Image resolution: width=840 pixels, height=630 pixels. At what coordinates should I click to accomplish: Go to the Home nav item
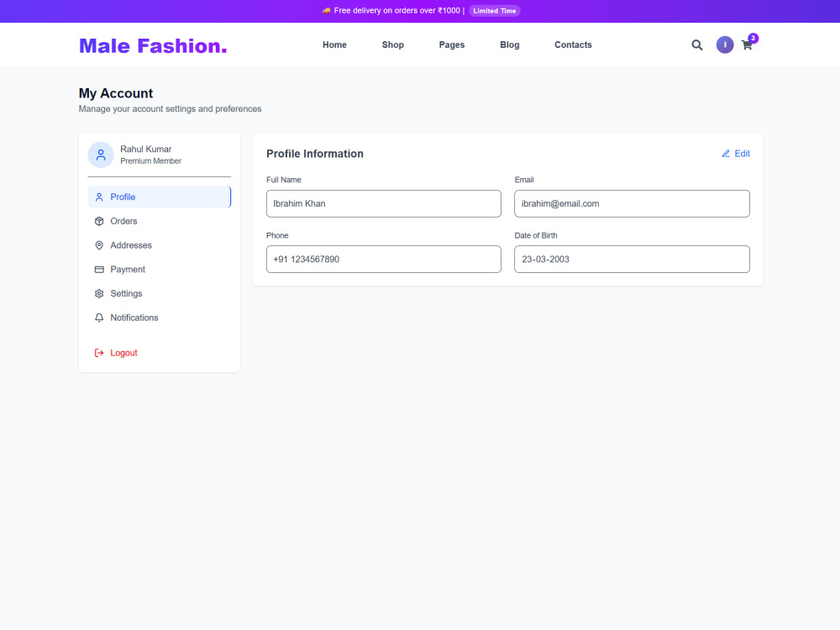(x=334, y=45)
